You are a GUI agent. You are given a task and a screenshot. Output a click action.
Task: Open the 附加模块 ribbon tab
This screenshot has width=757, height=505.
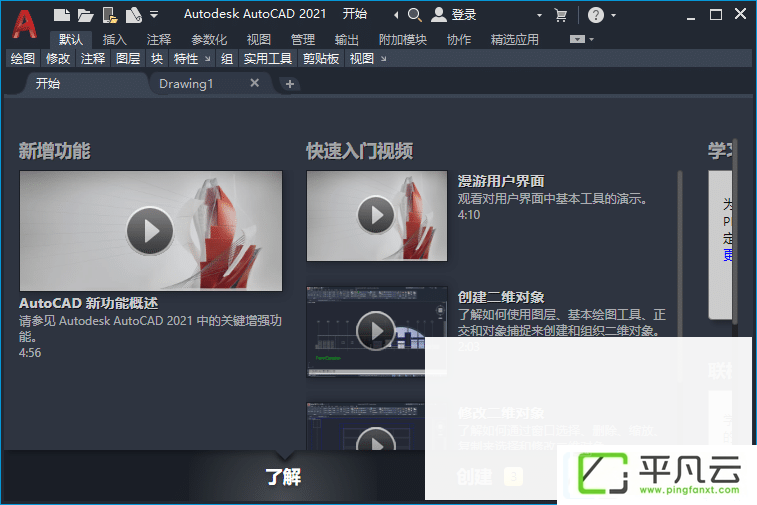click(403, 40)
